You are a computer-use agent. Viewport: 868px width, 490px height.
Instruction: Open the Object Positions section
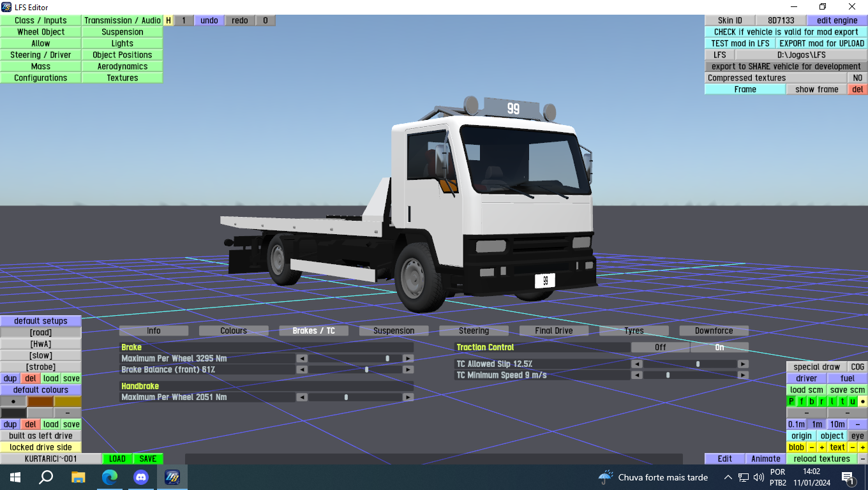coord(123,55)
